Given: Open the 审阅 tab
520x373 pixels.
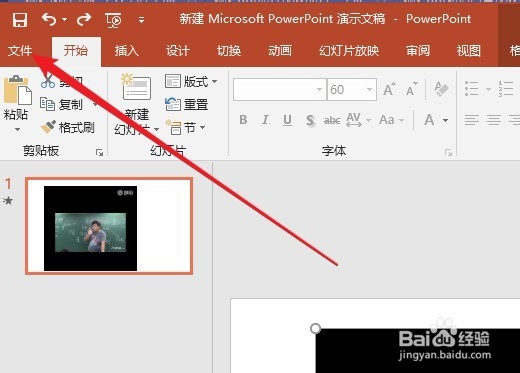Looking at the screenshot, I should (x=418, y=51).
